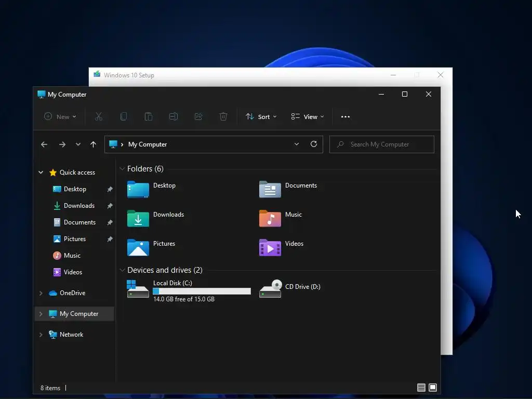Maximize the My Computer window

tap(404, 94)
